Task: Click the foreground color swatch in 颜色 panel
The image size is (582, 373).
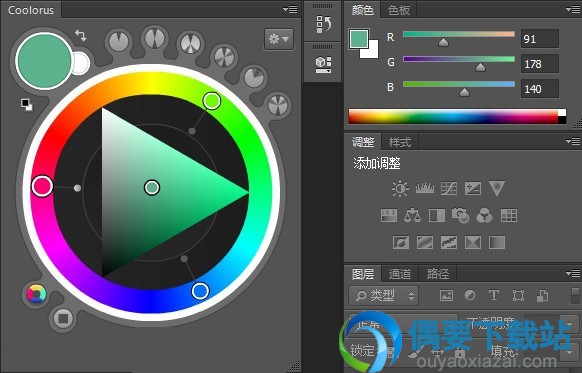Action: 359,39
